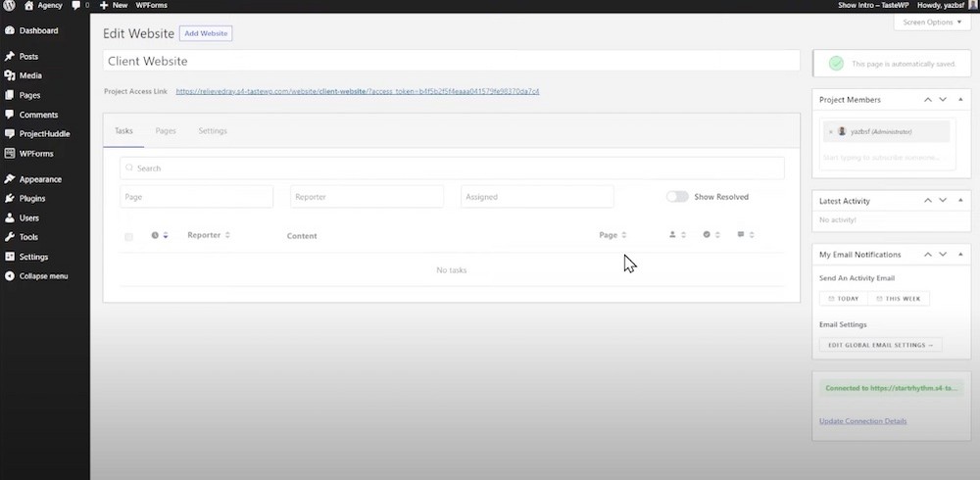Viewport: 980px width, 480px height.
Task: Sort tasks by the clock date column
Action: (160, 236)
